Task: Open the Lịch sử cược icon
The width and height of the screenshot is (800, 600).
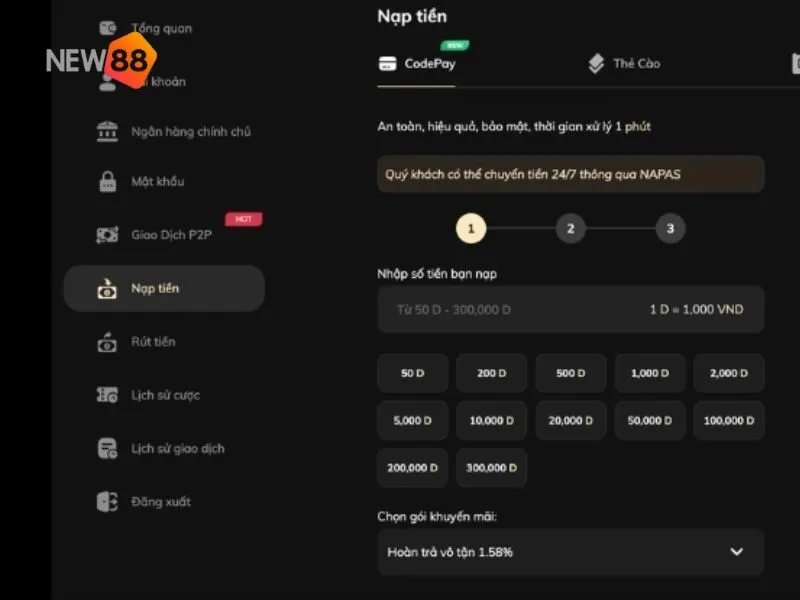Action: click(107, 395)
